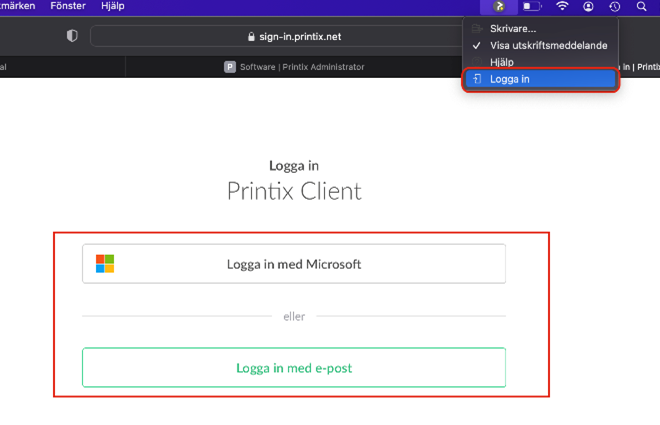Click Logga in med Microsoft button
The image size is (660, 425).
tap(293, 264)
